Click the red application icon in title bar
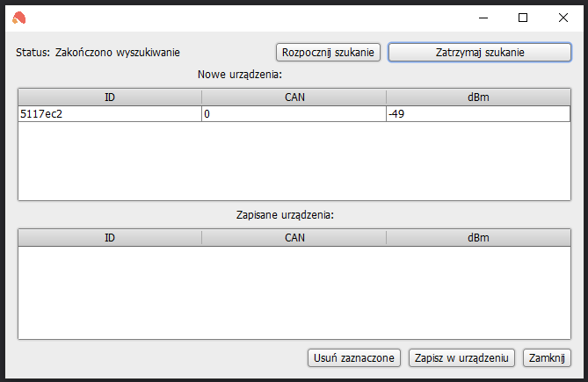Viewport: 588px width, 382px height. (x=18, y=18)
